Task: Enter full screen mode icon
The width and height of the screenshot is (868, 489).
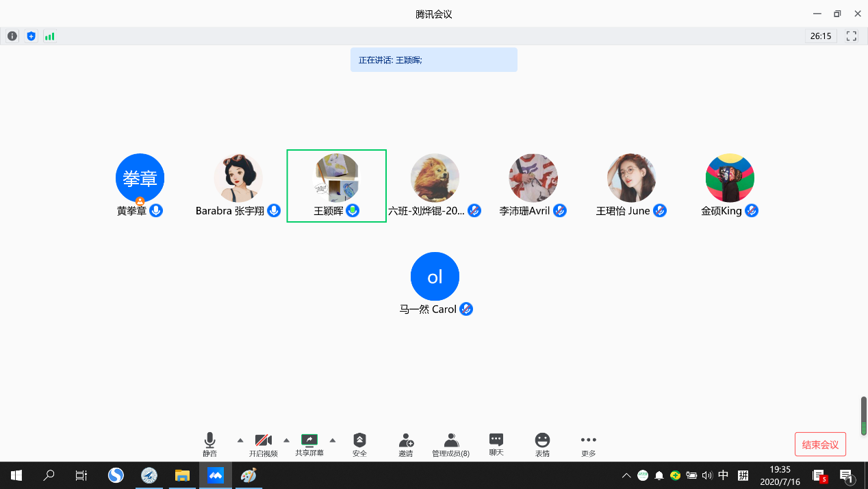Action: pyautogui.click(x=852, y=36)
